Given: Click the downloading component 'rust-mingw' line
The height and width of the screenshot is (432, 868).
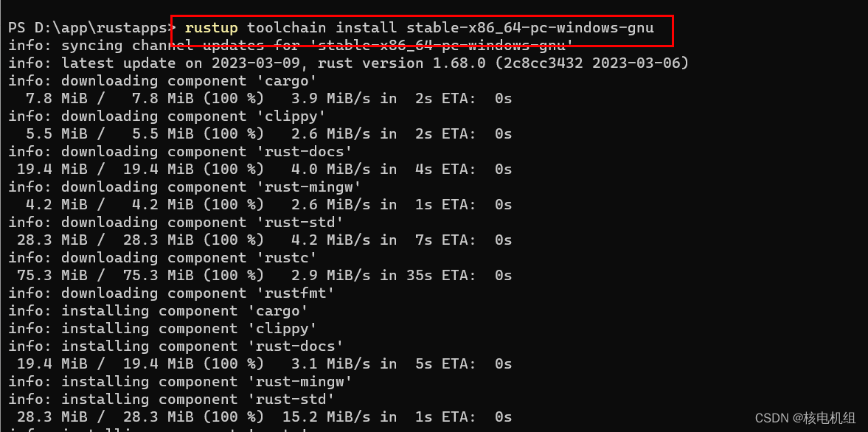Looking at the screenshot, I should click(x=185, y=187).
